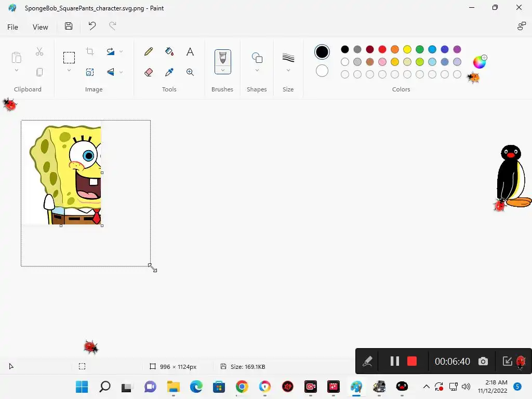The image size is (532, 399).
Task: Open Edit colors rainbow wheel
Action: [x=480, y=62]
